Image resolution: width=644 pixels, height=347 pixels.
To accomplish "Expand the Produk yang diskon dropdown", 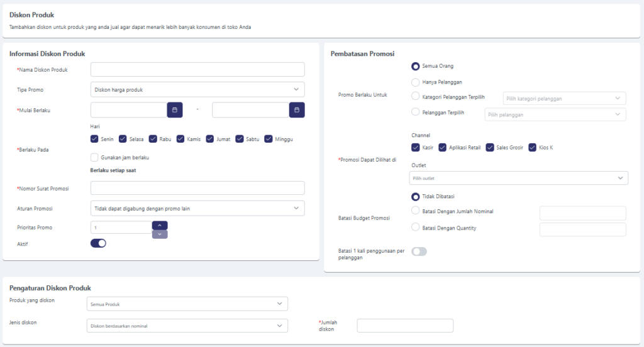I will 187,304.
